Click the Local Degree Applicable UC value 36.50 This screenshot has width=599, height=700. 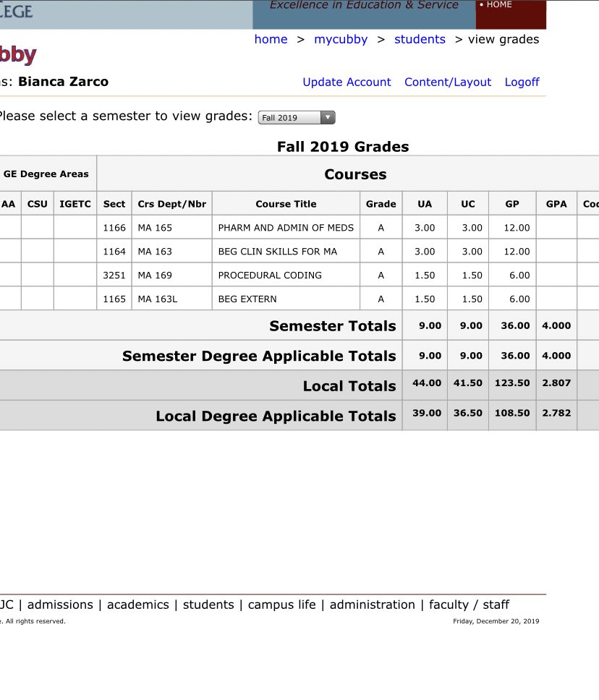(467, 412)
